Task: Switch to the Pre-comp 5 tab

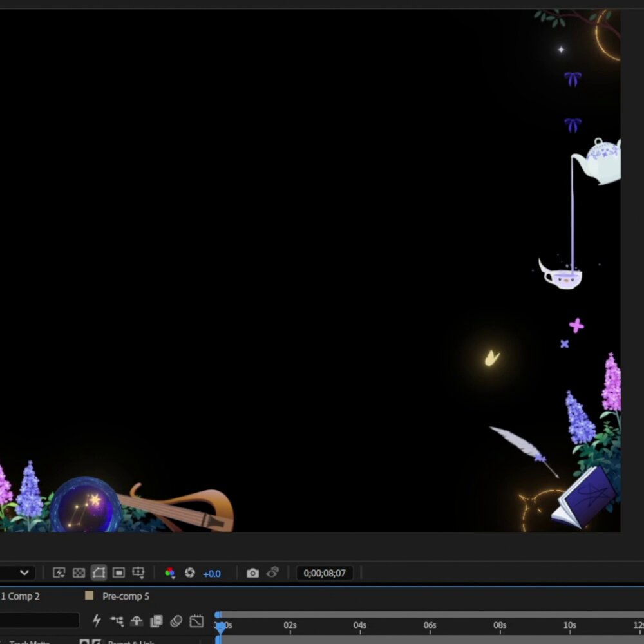Action: tap(126, 596)
